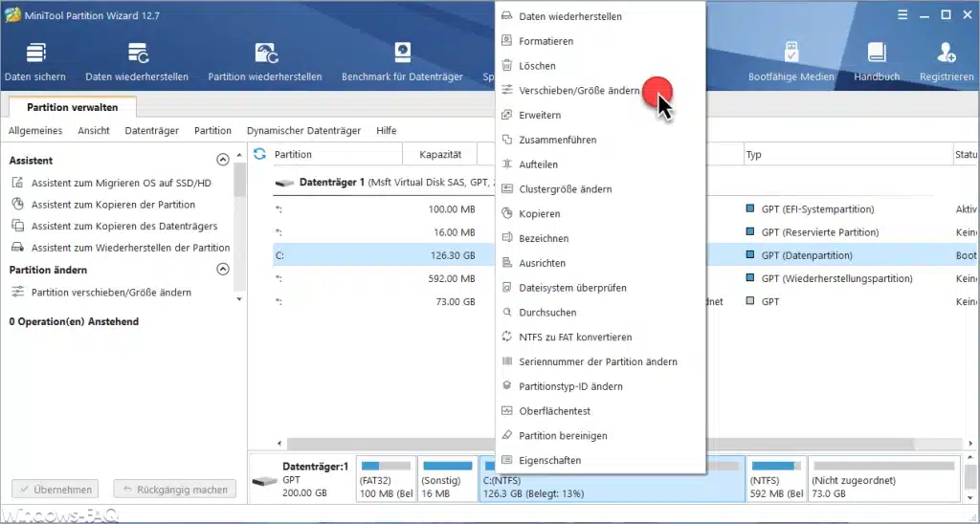Open the Allgemeines menu
The image size is (980, 524).
click(35, 131)
